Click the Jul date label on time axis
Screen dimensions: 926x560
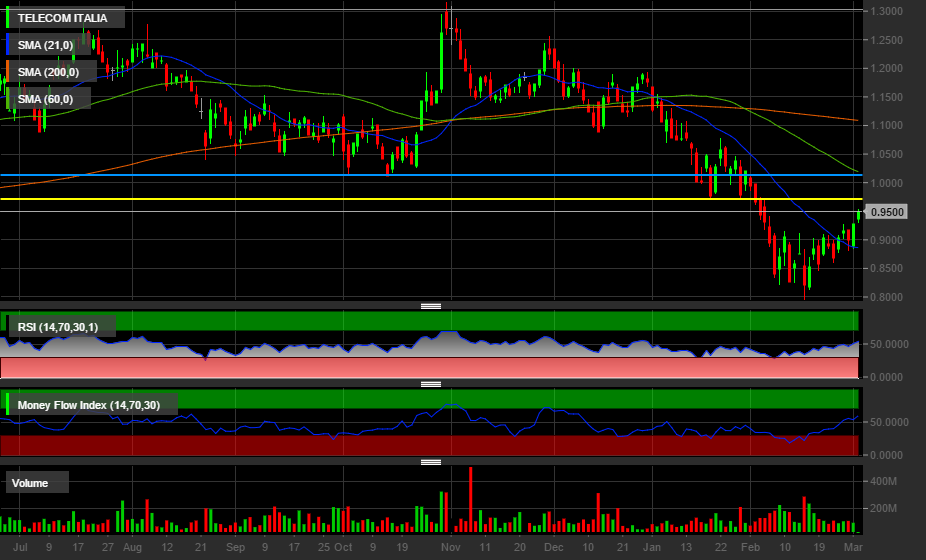20,547
